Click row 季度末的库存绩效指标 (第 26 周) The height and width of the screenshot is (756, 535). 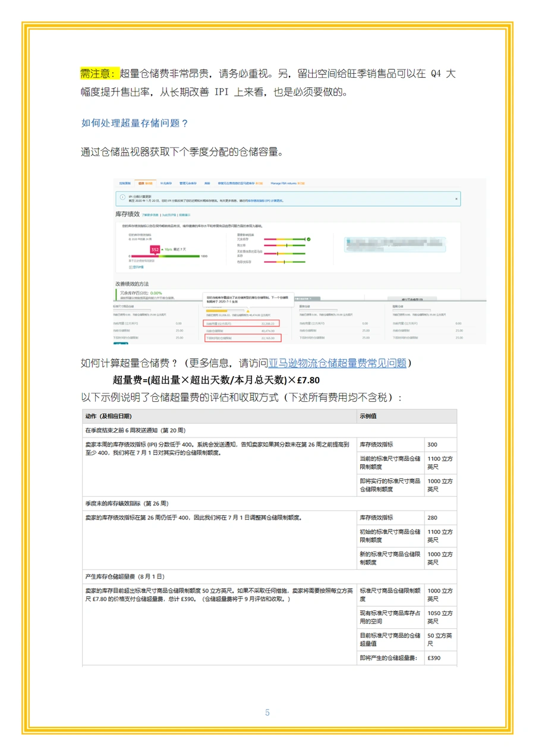269,503
